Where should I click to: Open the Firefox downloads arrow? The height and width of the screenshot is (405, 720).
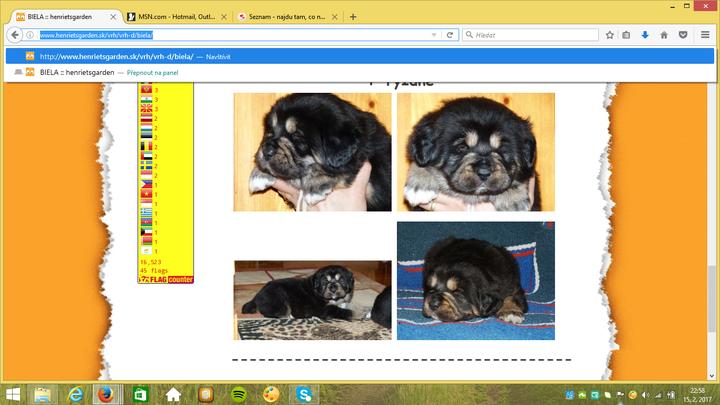coord(645,35)
